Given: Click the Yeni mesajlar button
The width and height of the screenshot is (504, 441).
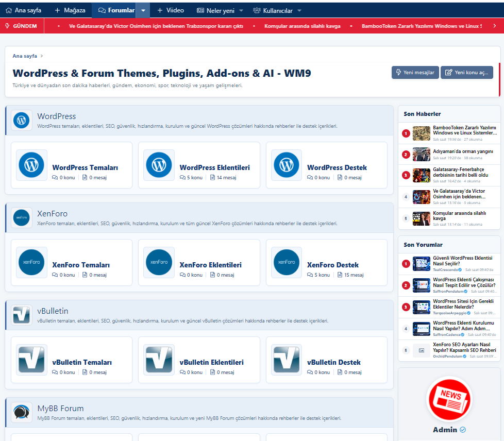Looking at the screenshot, I should [415, 72].
